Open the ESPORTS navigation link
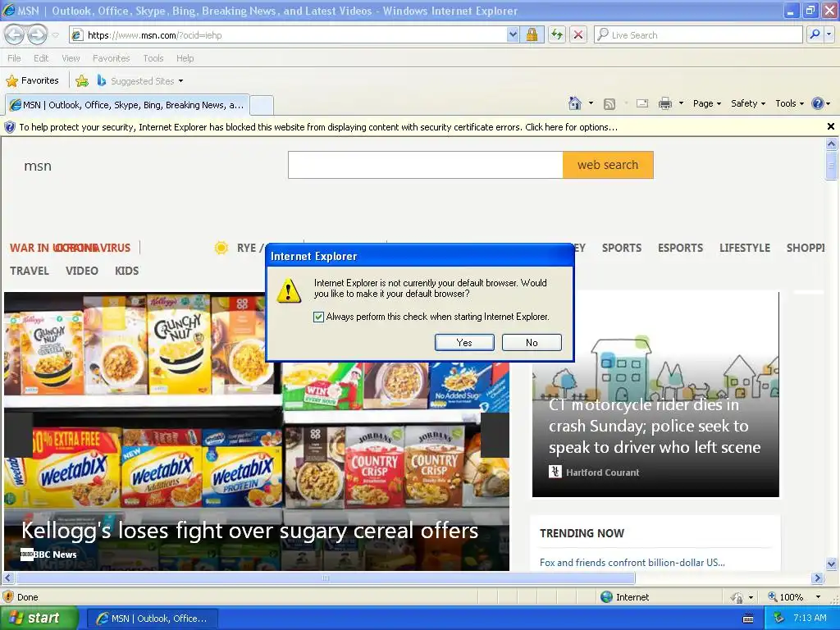 [x=680, y=248]
